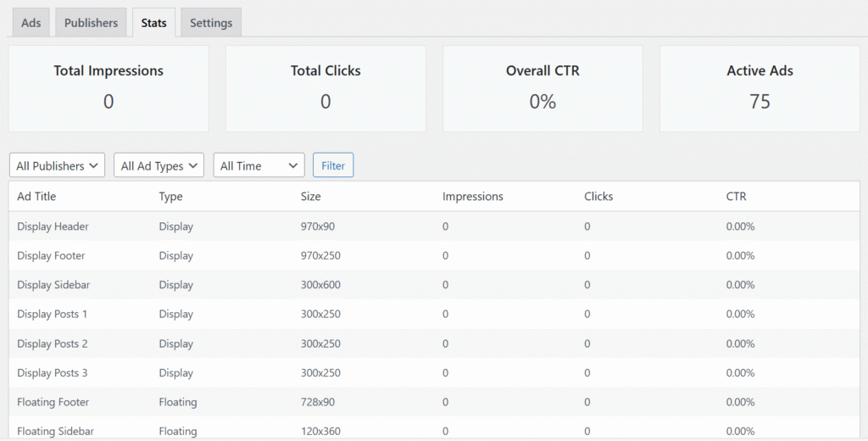Viewport: 868px width, 441px height.
Task: Select the Floating Sidebar row title
Action: pos(55,431)
